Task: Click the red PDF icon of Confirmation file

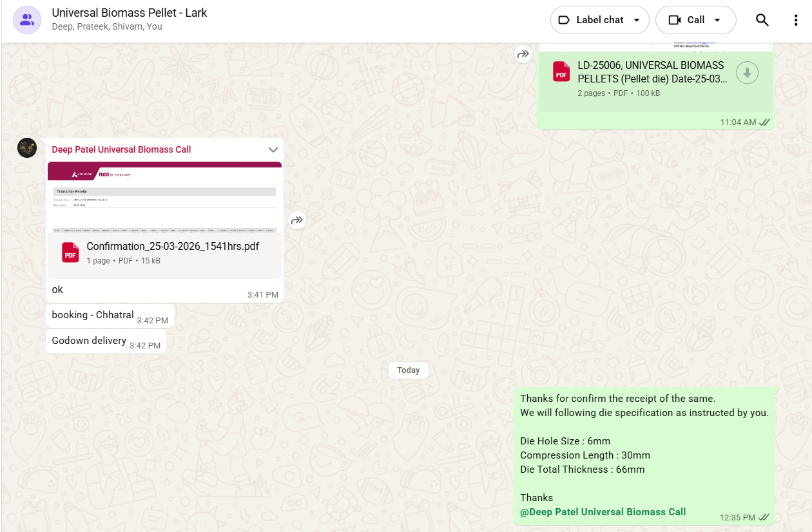Action: [70, 252]
